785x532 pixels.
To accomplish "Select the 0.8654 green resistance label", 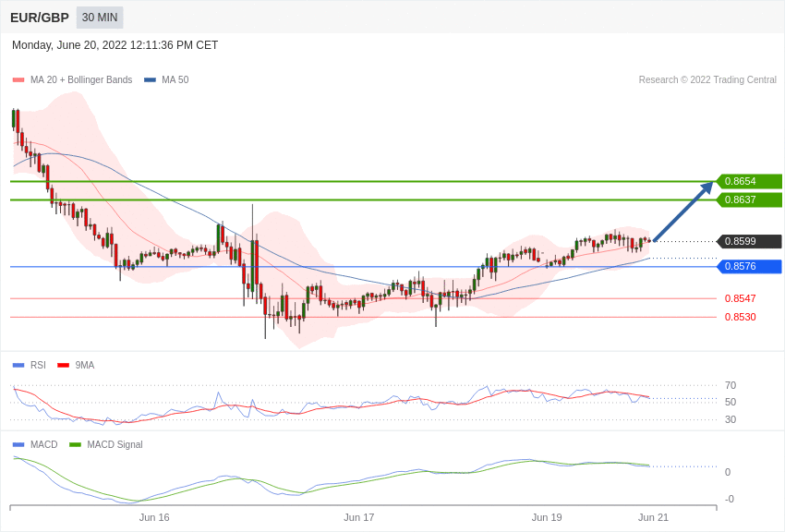I will click(749, 181).
